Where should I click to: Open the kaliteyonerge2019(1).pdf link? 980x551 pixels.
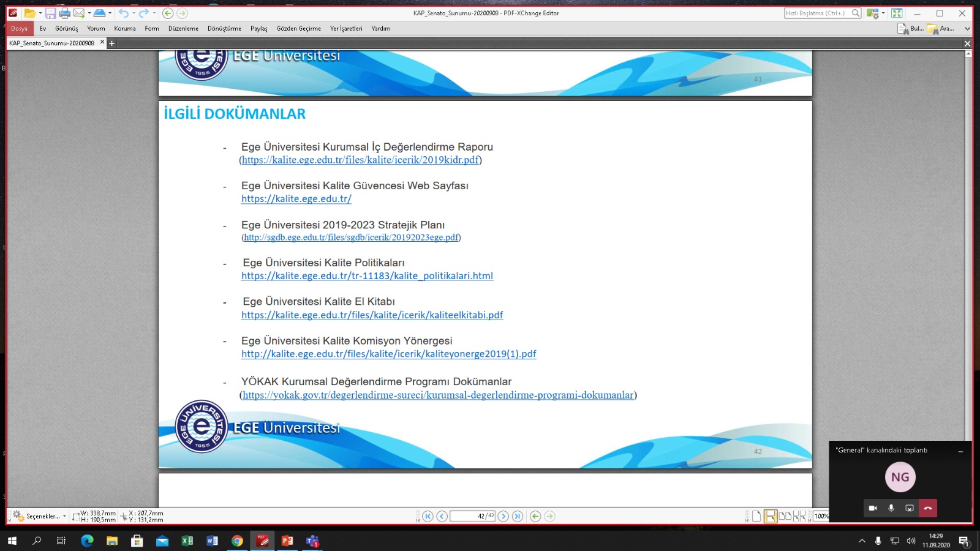[x=389, y=353]
